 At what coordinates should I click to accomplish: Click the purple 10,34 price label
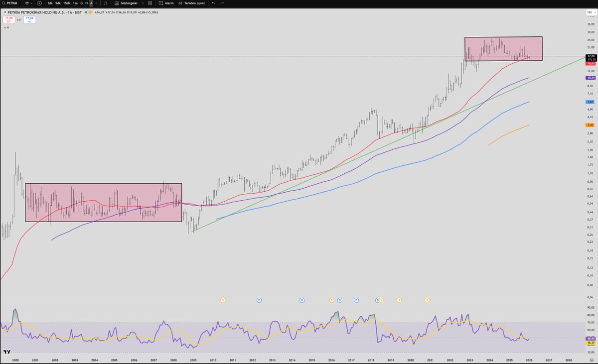pos(591,78)
